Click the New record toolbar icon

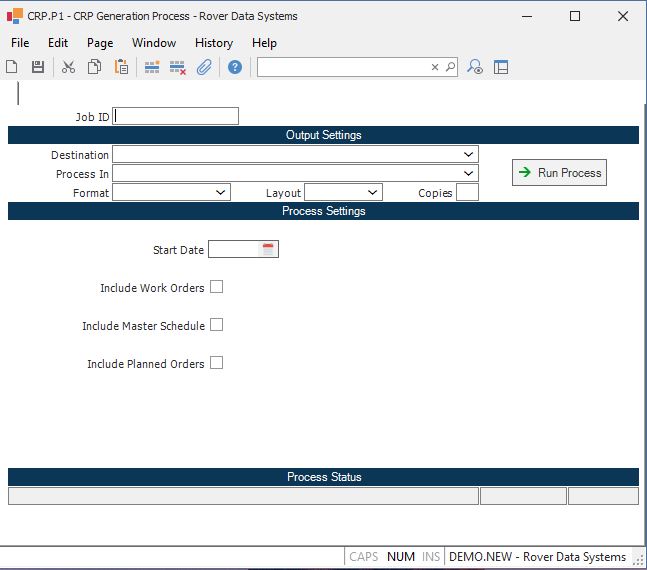(x=12, y=67)
